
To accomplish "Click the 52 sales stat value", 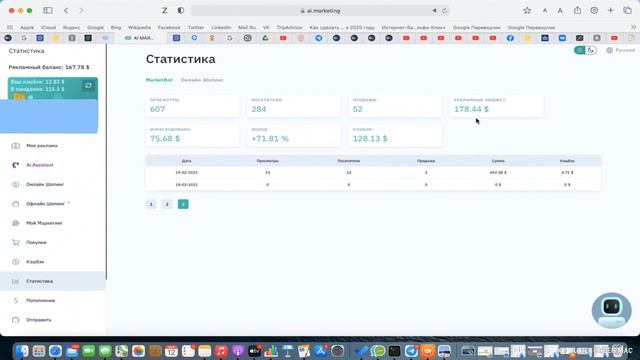I will [358, 109].
